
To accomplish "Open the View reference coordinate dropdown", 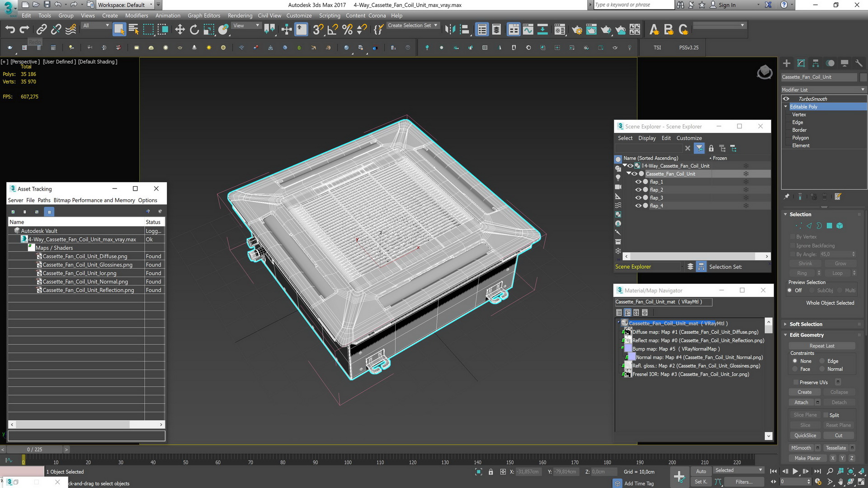I will coord(246,26).
